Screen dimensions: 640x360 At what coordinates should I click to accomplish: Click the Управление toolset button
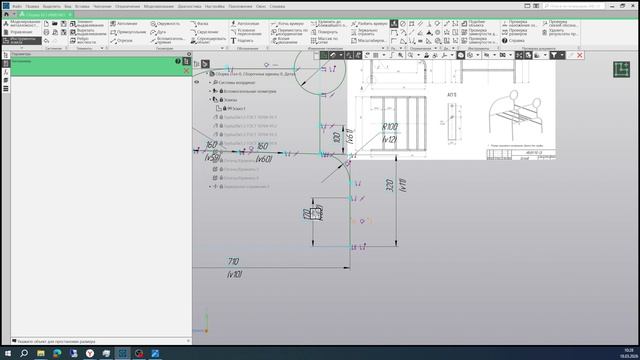(x=21, y=32)
